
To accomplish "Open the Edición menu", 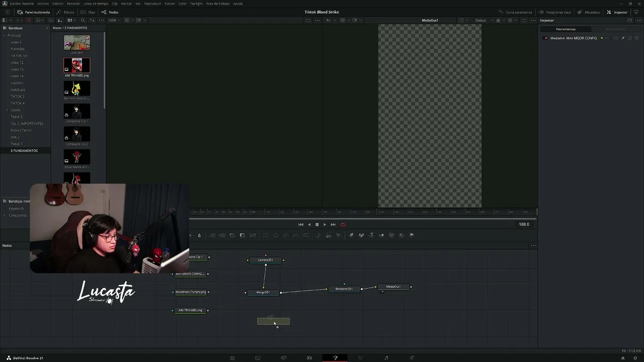I will coord(58,4).
